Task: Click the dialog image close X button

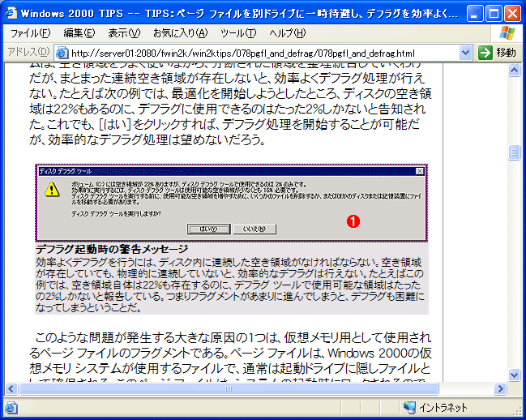Action: coord(420,171)
